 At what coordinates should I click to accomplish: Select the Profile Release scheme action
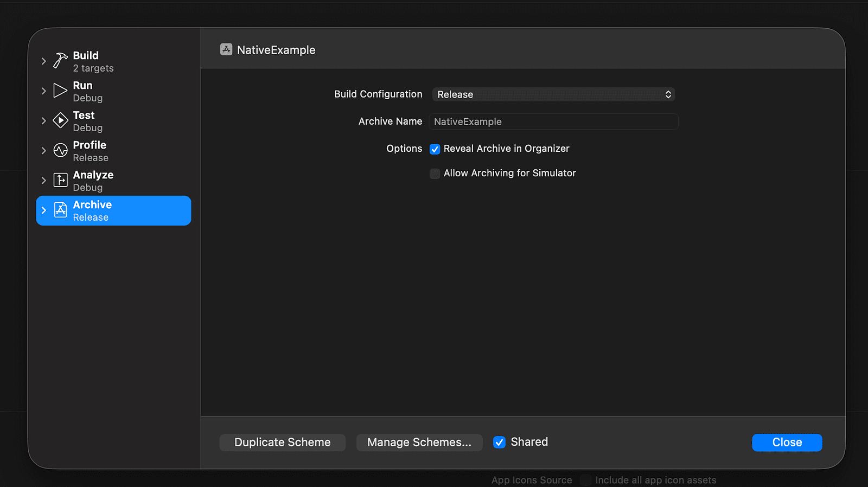90,151
